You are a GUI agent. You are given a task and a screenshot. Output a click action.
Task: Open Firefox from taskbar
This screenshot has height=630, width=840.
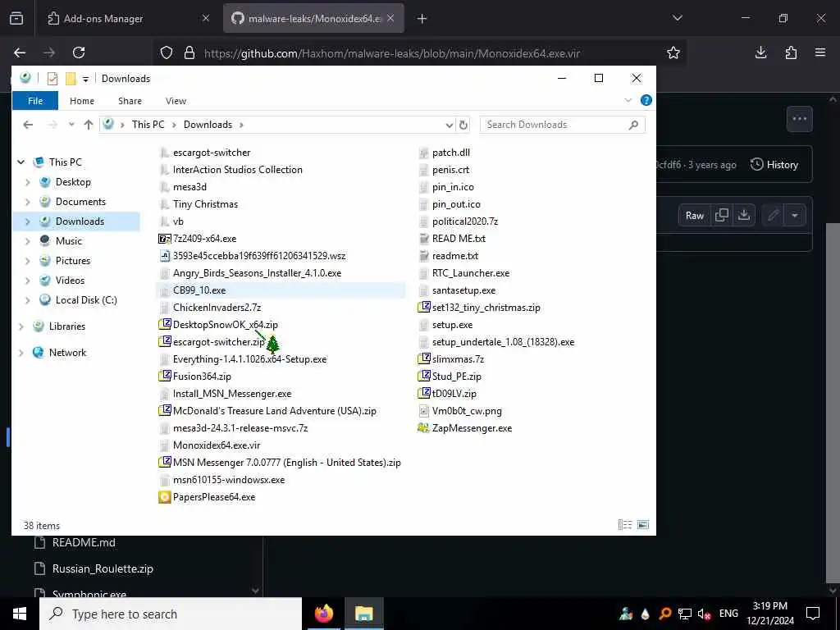[323, 614]
